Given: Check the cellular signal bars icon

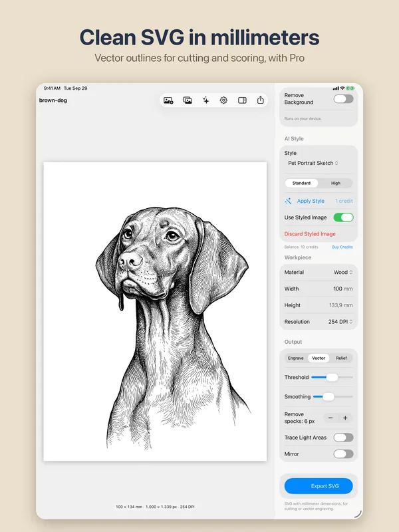Looking at the screenshot, I should click(x=336, y=88).
